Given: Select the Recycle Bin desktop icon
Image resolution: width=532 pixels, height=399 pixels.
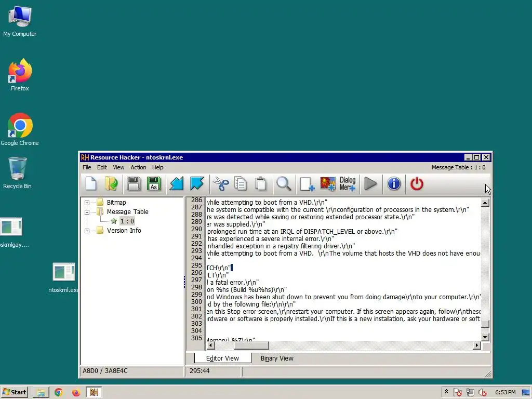Looking at the screenshot, I should point(17,173).
